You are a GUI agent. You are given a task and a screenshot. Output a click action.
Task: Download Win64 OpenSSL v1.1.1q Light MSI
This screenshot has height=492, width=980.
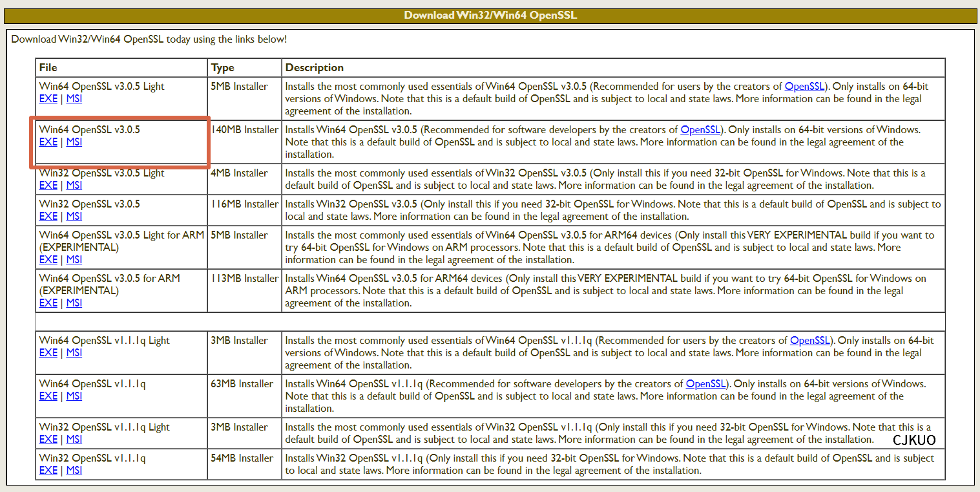(74, 353)
